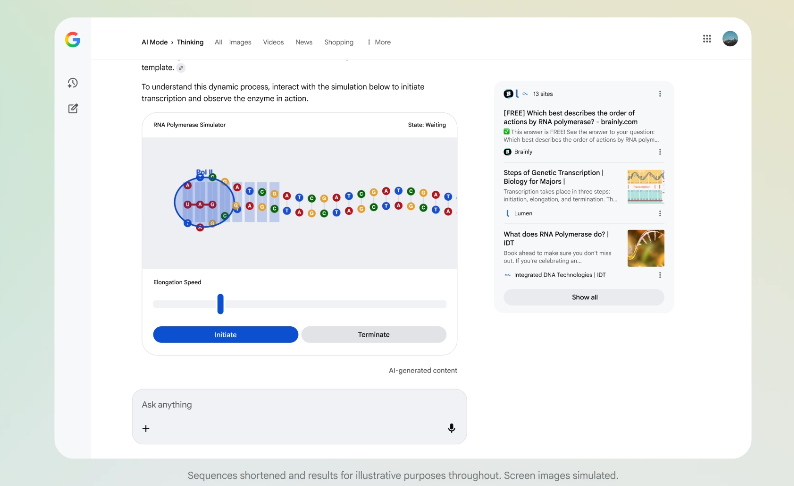The image size is (794, 486).
Task: Open options menu for the 13 sites header
Action: point(660,93)
